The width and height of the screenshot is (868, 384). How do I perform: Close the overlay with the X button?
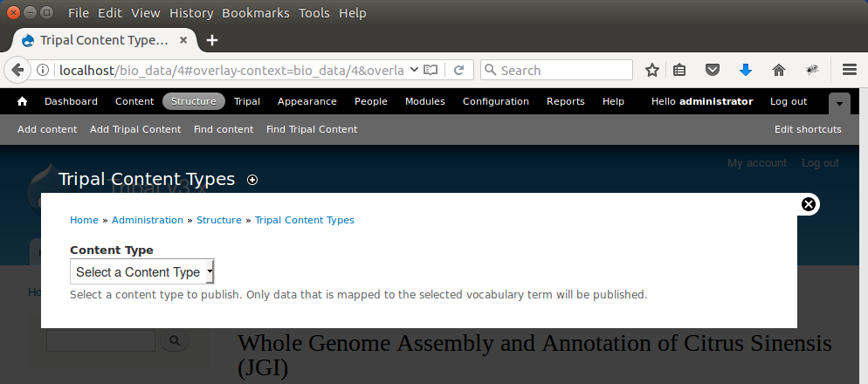click(x=809, y=204)
